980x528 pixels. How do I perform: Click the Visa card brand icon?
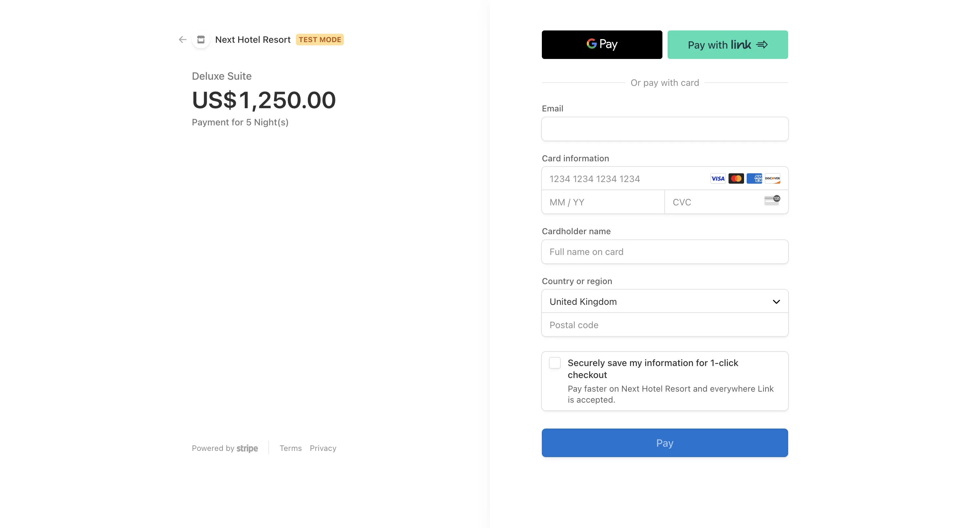(x=717, y=178)
